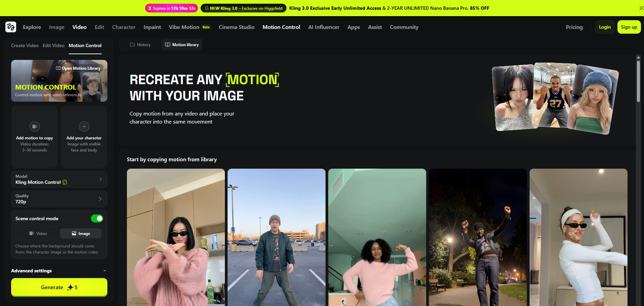This screenshot has width=644, height=306.
Task: Click the Sign up button
Action: pos(629,27)
